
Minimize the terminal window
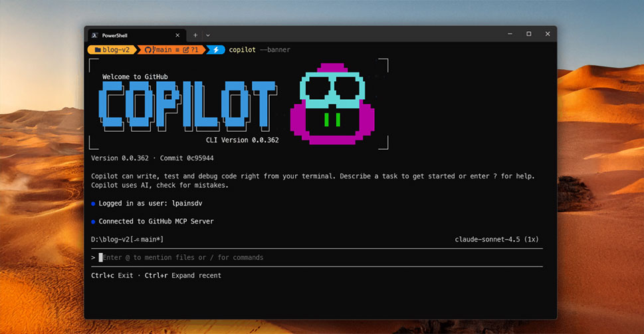point(510,34)
